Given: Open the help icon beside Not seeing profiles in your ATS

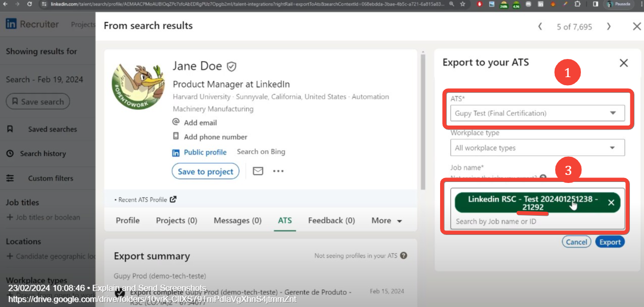Looking at the screenshot, I should coord(404,256).
